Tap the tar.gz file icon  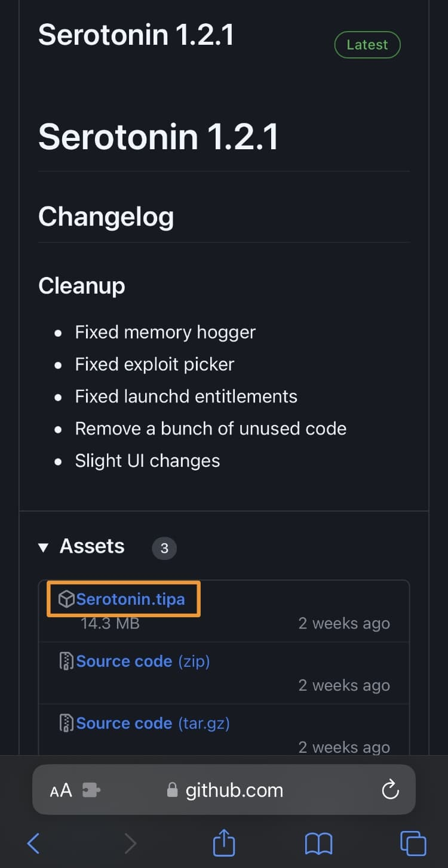pos(66,723)
